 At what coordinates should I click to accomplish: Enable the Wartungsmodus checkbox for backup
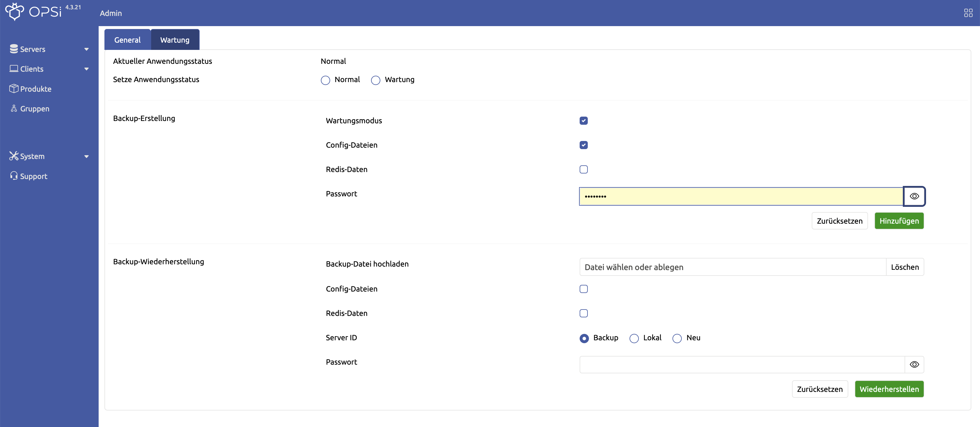584,120
